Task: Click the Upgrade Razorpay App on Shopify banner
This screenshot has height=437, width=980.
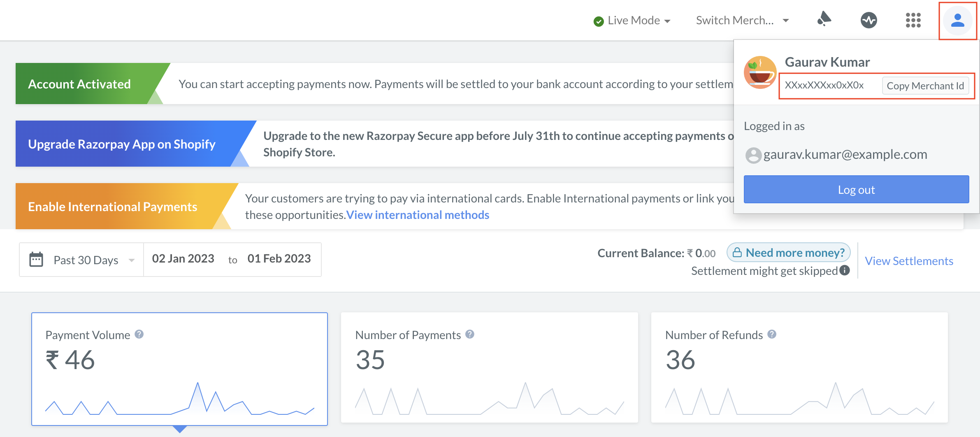Action: pos(122,144)
